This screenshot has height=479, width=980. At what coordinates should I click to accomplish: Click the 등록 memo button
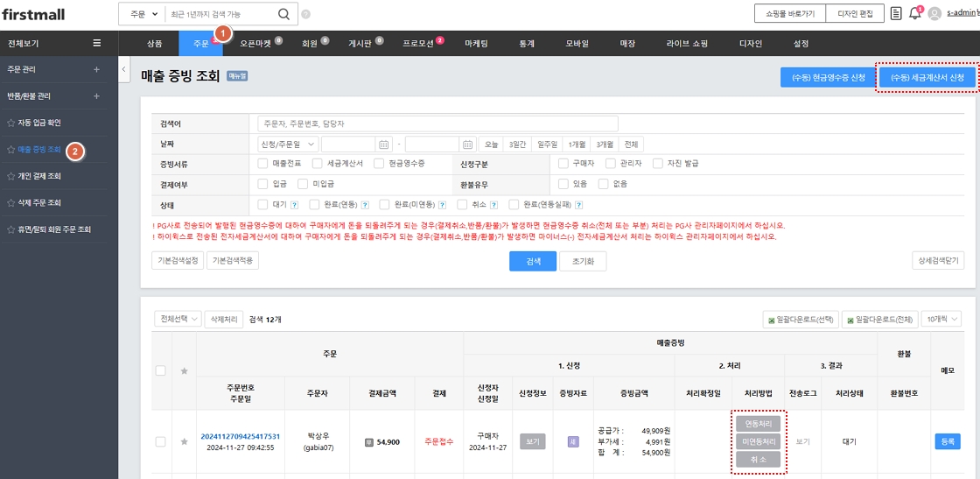click(x=948, y=441)
